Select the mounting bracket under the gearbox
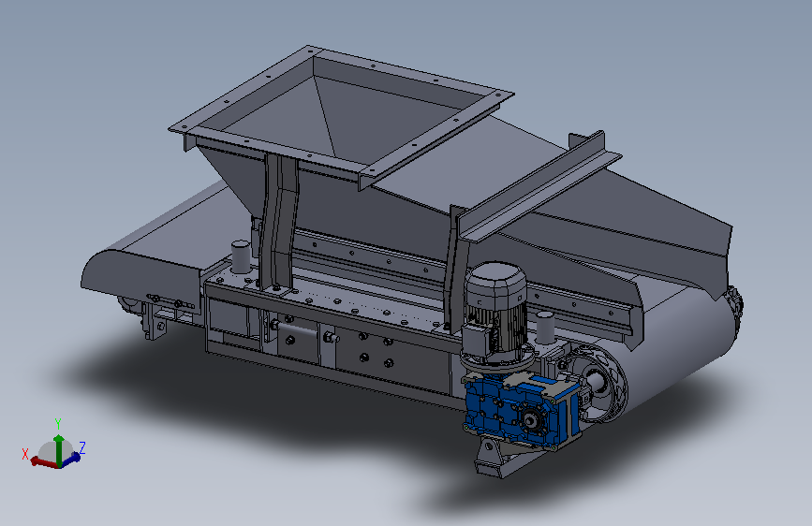Image resolution: width=812 pixels, height=526 pixels. click(x=491, y=458)
